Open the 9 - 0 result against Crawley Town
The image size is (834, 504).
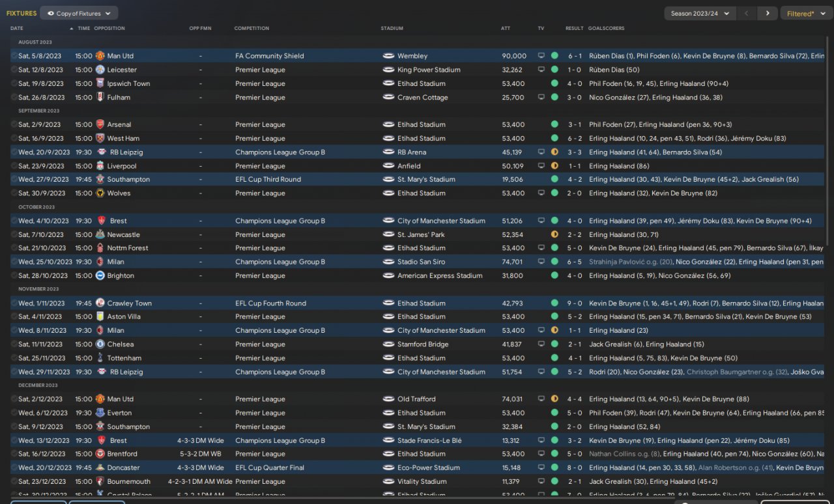click(574, 303)
